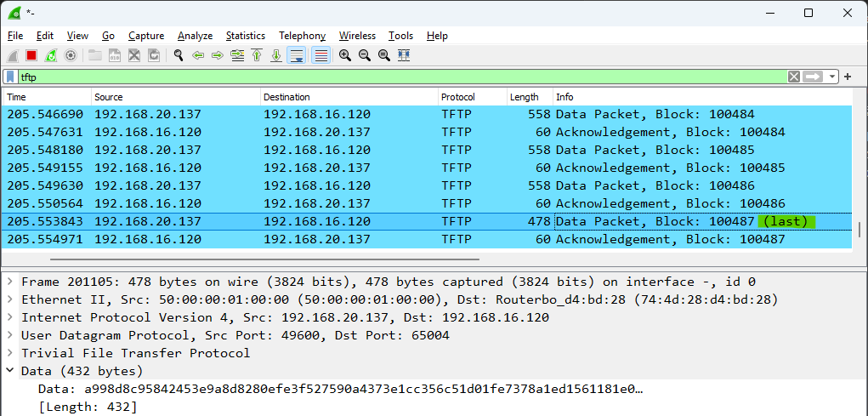This screenshot has height=416, width=868.
Task: Open the Go menu
Action: [109, 36]
